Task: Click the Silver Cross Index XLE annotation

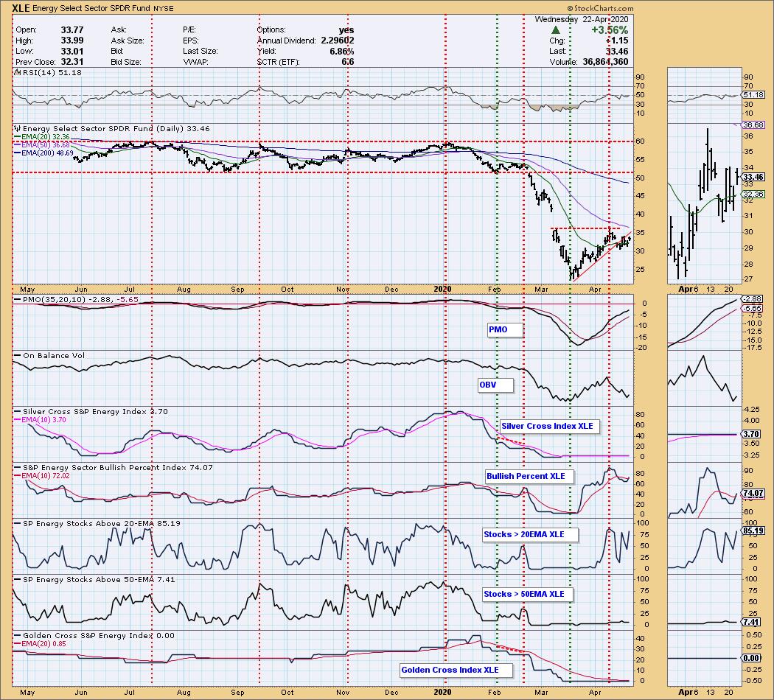Action: tap(549, 426)
